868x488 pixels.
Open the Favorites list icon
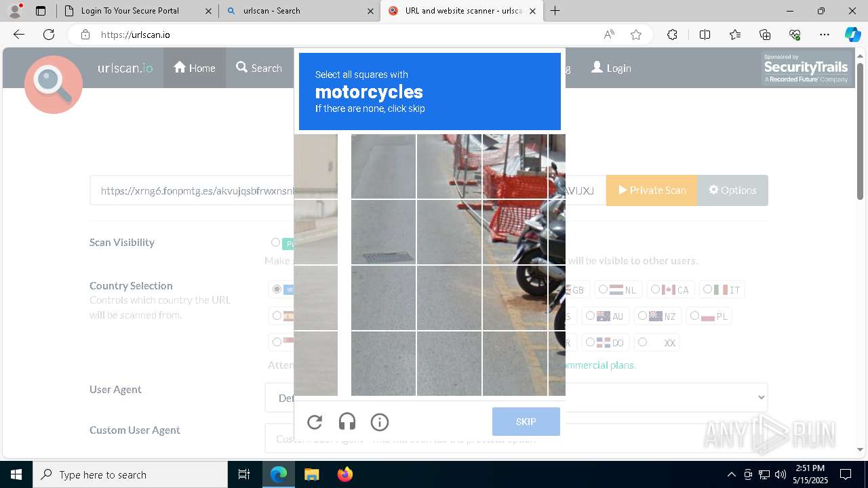[x=735, y=35]
